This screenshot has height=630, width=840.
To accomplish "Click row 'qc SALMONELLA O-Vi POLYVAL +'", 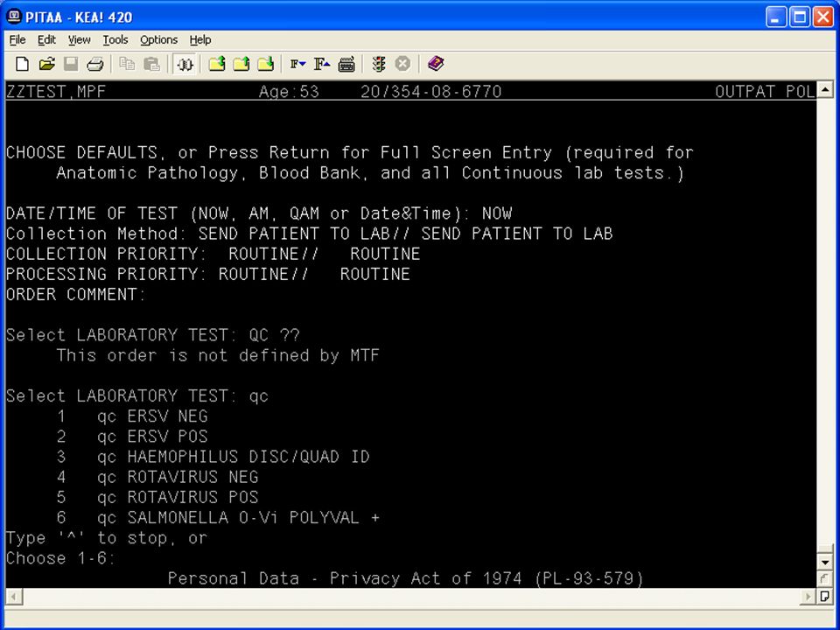I will (218, 517).
